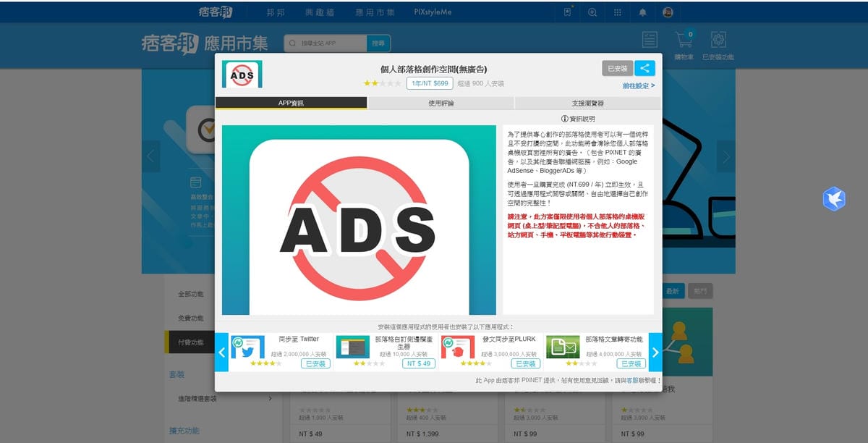Open 興趣牆 in the top navigation
868x443 pixels.
coord(319,12)
